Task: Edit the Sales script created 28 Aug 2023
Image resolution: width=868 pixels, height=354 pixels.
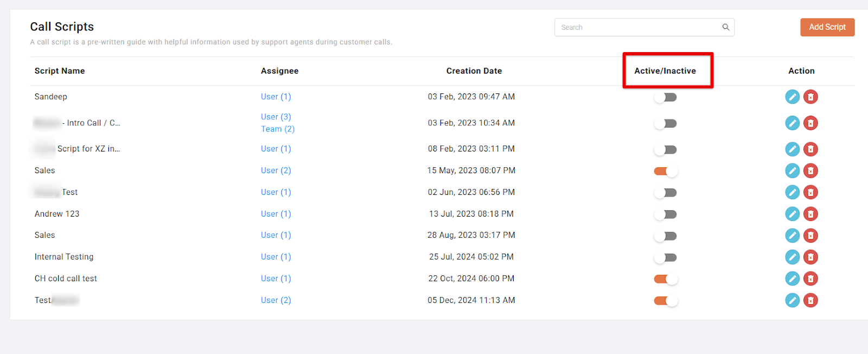Action: tap(792, 235)
